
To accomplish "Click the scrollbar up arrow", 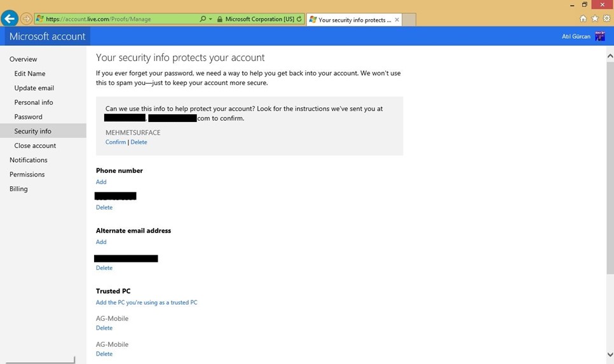I will point(610,57).
